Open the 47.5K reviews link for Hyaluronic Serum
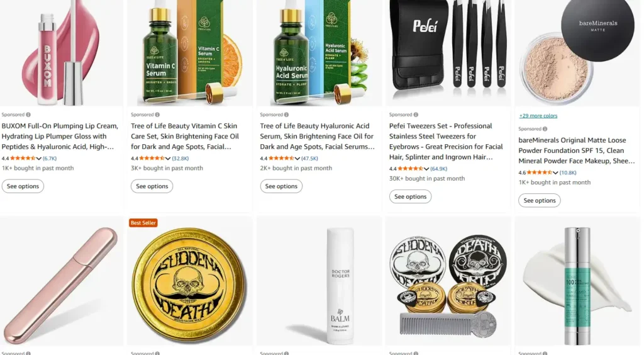 click(x=309, y=158)
